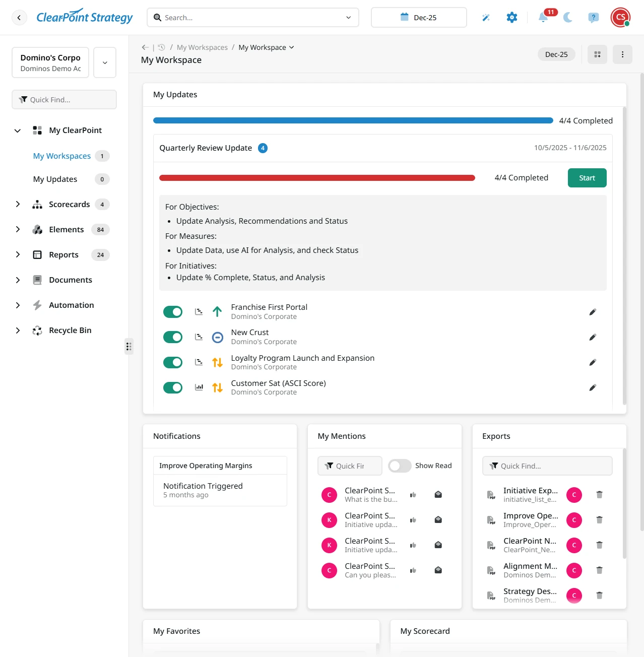This screenshot has width=644, height=657.
Task: Collapse the My ClearPoint section
Action: (18, 130)
